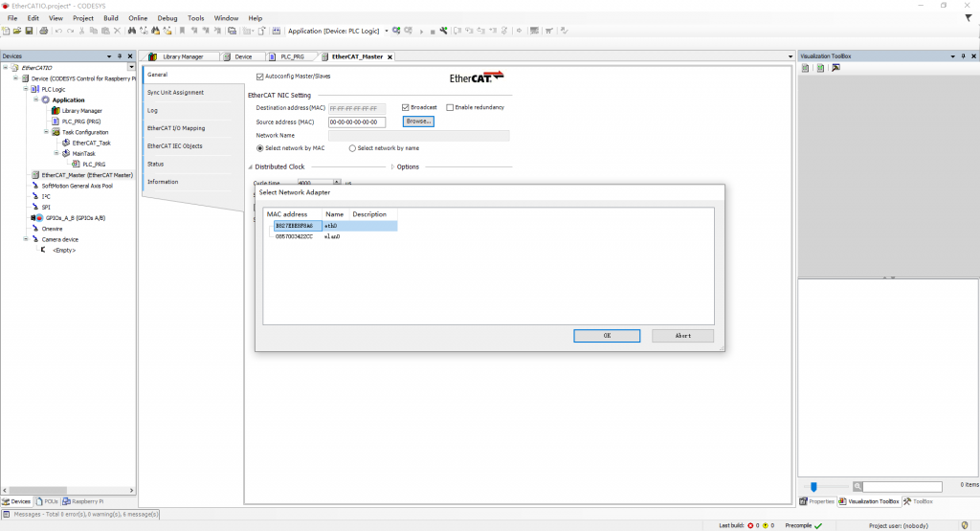Collapse the MainTask tree node
The image size is (980, 531).
click(x=56, y=153)
